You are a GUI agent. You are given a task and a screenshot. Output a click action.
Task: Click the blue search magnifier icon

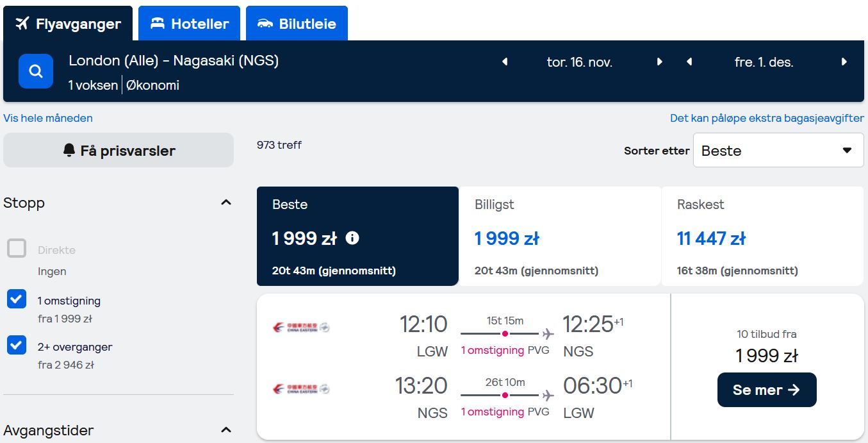[36, 71]
